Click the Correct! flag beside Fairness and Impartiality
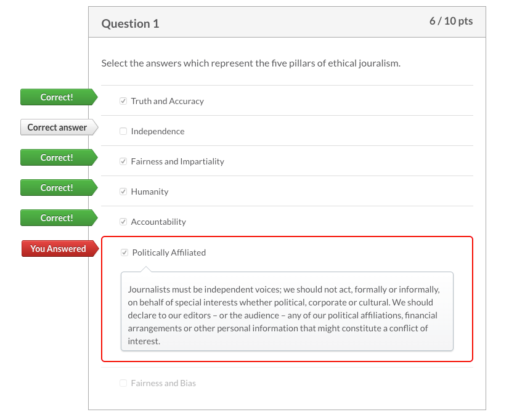The width and height of the screenshot is (509, 420). (x=57, y=158)
